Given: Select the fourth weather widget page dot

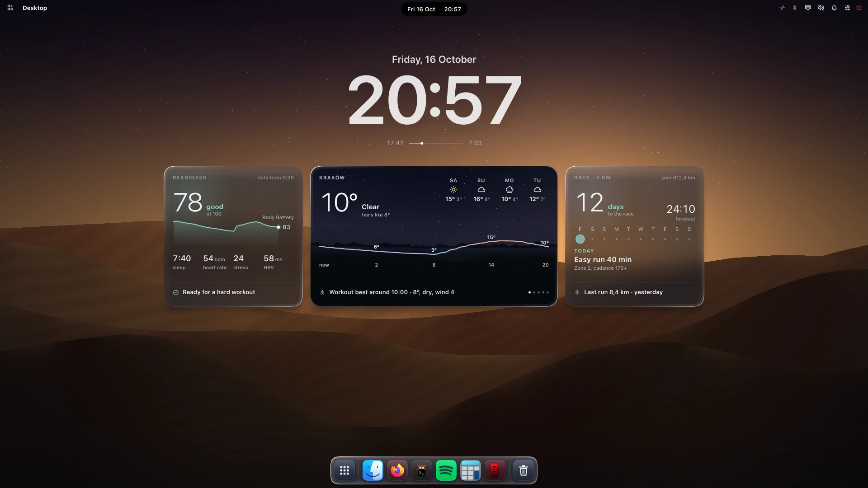Looking at the screenshot, I should point(543,292).
